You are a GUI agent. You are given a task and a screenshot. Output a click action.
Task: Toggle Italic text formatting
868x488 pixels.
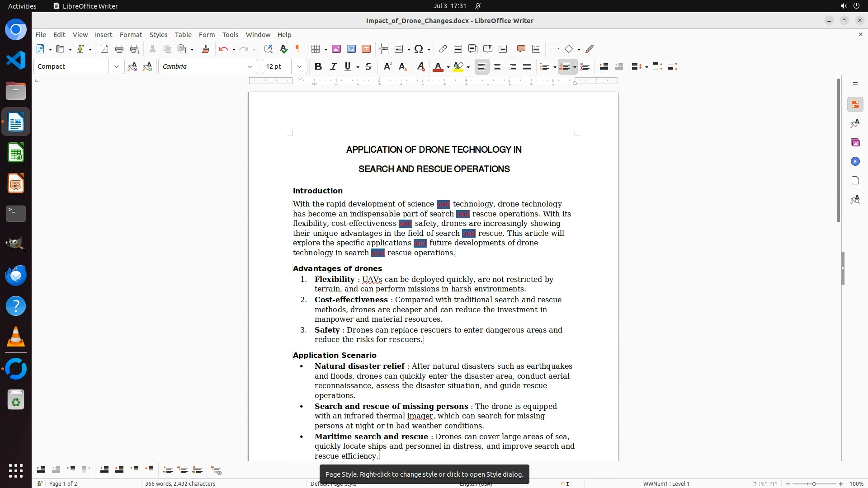click(333, 67)
